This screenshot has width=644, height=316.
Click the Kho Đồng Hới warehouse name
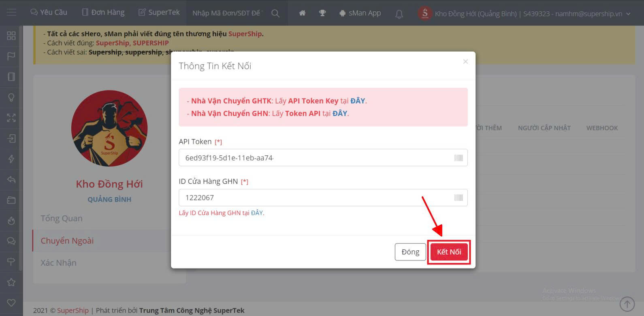(x=109, y=184)
